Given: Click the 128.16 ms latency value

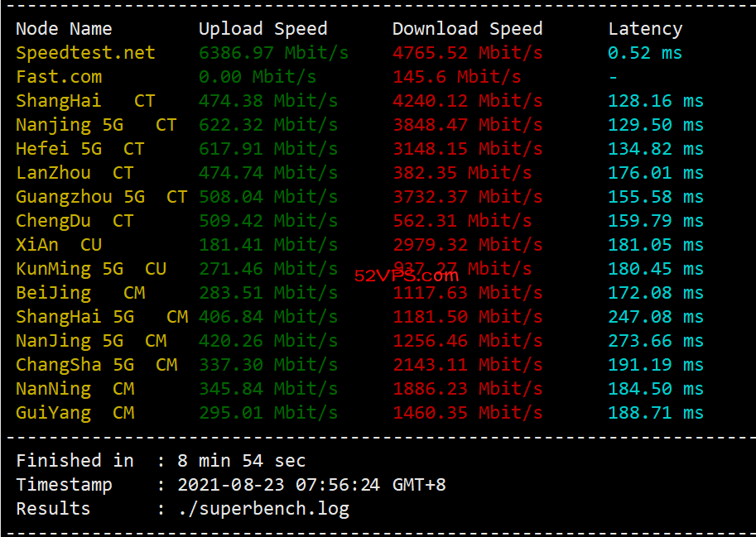Looking at the screenshot, I should (x=656, y=101).
